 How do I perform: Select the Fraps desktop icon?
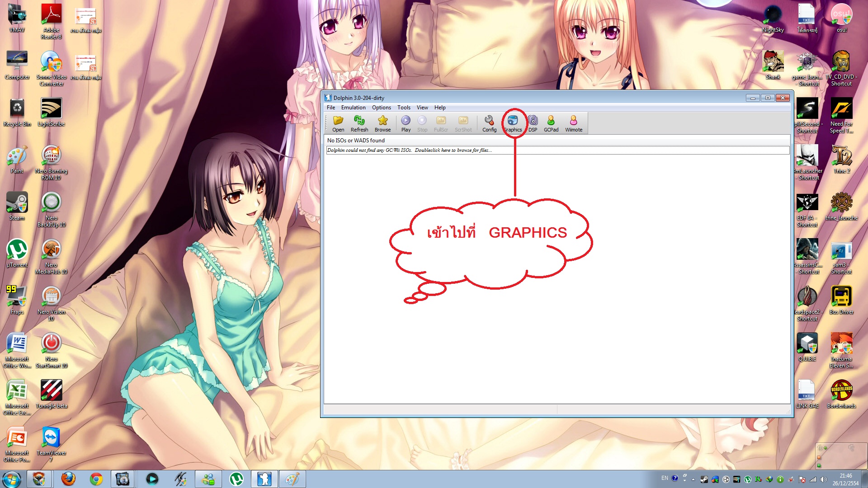[17, 300]
